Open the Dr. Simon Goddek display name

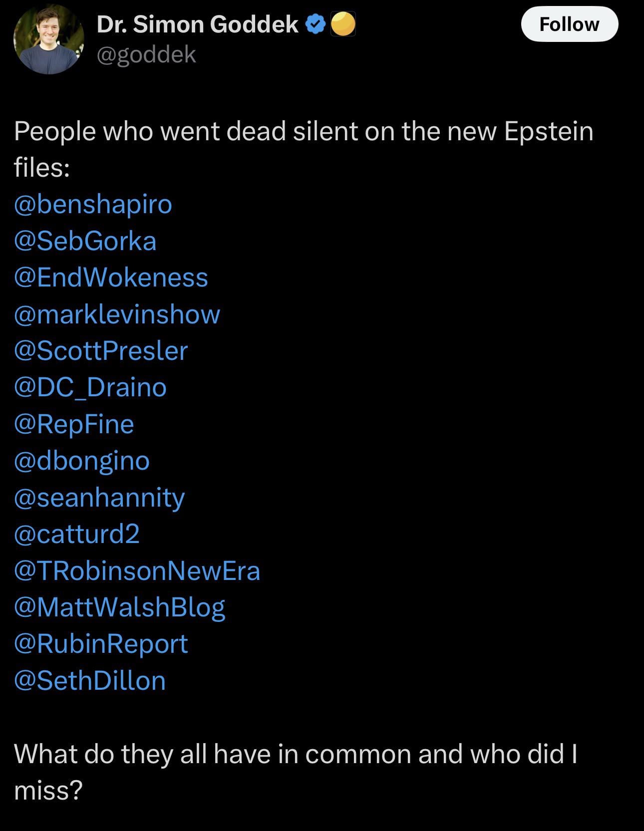tap(197, 24)
